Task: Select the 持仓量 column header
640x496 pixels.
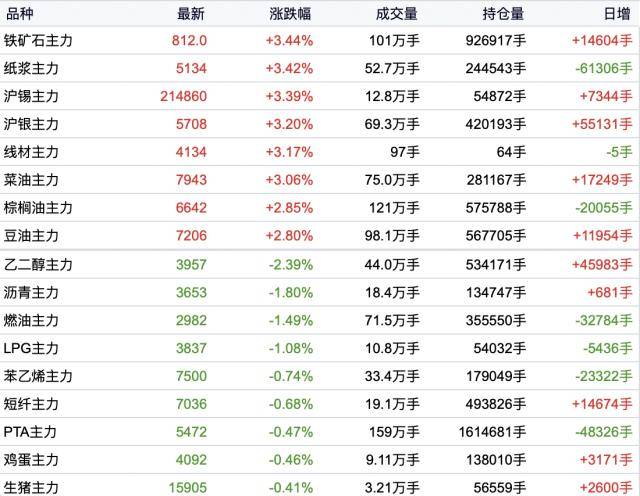Action: tap(503, 14)
